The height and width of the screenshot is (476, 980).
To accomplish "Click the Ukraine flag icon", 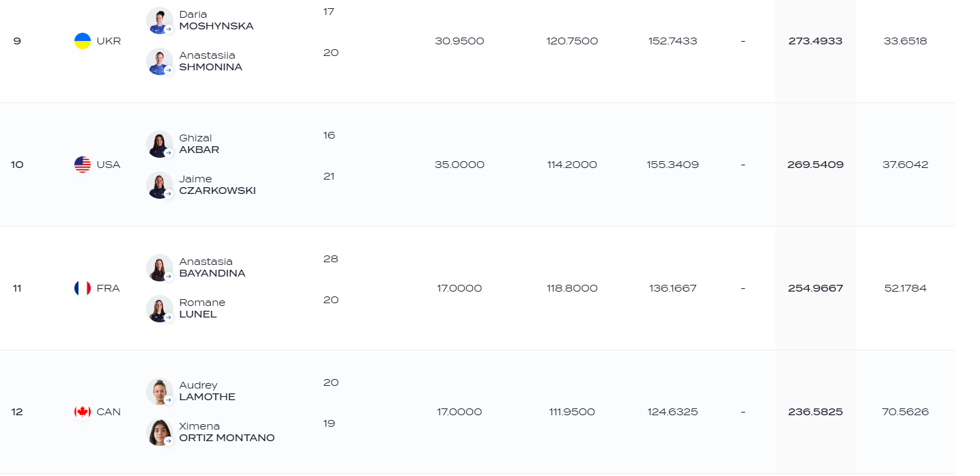I will point(83,41).
